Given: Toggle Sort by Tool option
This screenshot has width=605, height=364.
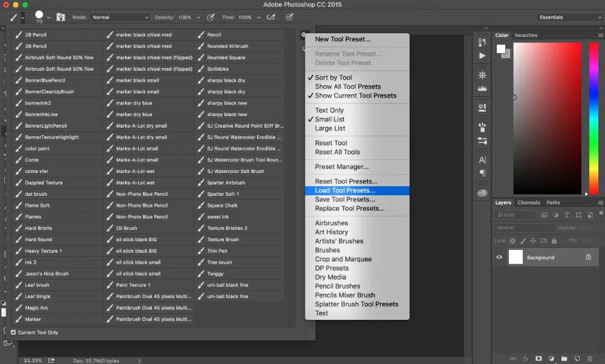Looking at the screenshot, I should click(333, 77).
